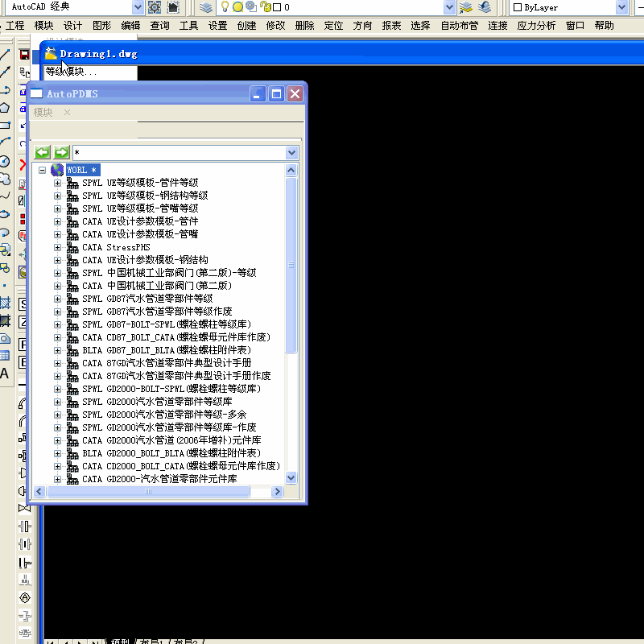Select SPWL GD87-BOLT-SPWL item
The width and height of the screenshot is (644, 644).
(x=167, y=325)
